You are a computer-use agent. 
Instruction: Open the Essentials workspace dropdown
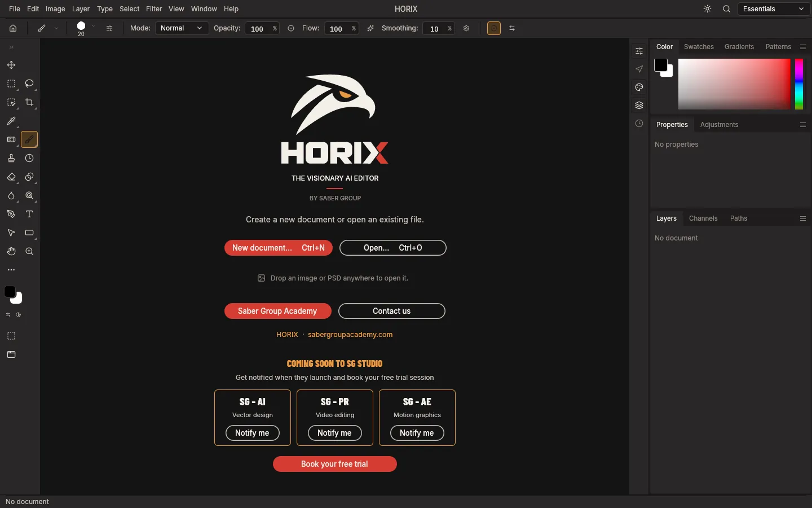(774, 9)
